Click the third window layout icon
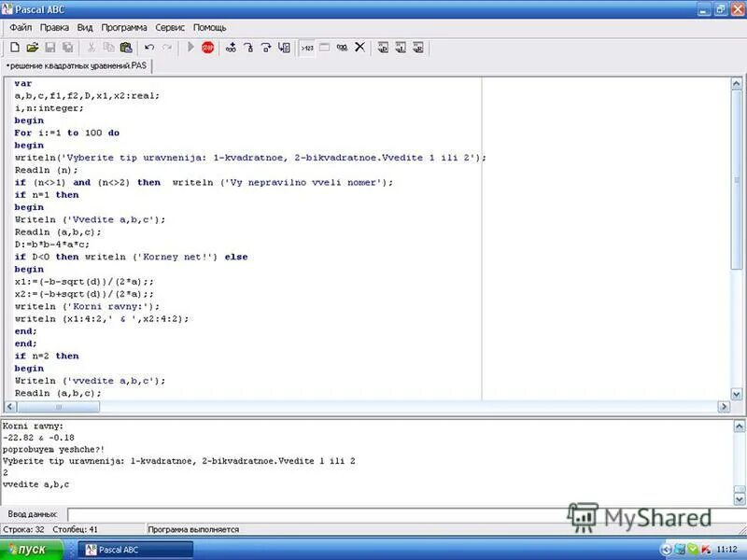Image resolution: width=747 pixels, height=560 pixels. click(417, 48)
